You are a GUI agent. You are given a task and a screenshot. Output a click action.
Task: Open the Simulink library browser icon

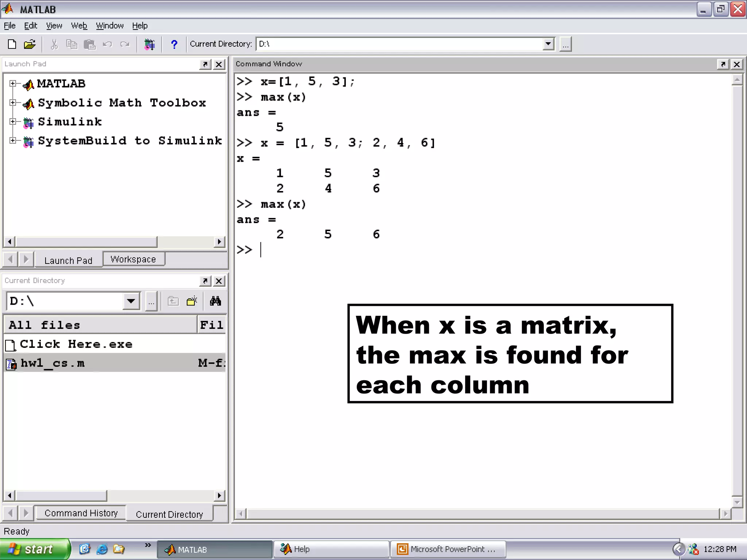(149, 44)
